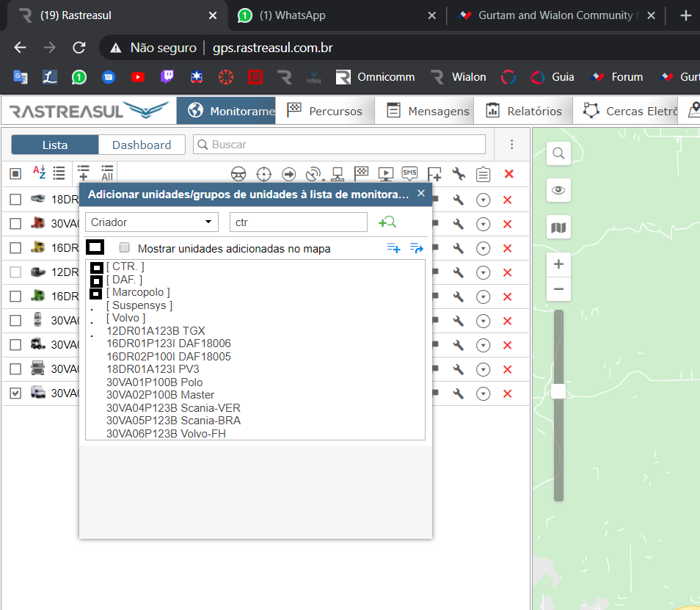
Task: Toggle the eye visibility button on map
Action: 558,191
